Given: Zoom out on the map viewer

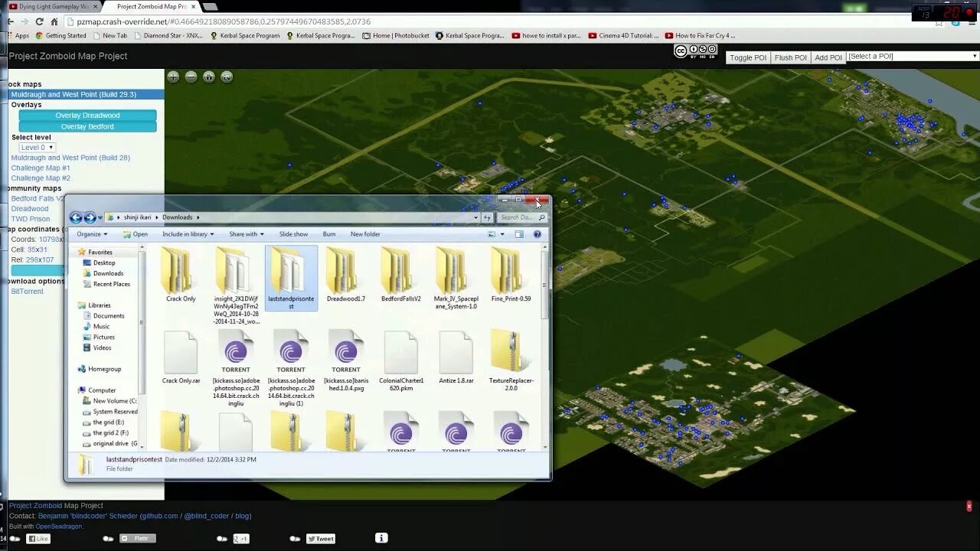Looking at the screenshot, I should (x=191, y=77).
